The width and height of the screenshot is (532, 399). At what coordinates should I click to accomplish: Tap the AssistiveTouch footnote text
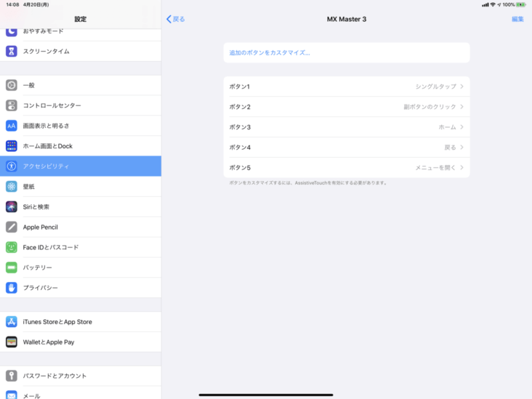tap(308, 183)
